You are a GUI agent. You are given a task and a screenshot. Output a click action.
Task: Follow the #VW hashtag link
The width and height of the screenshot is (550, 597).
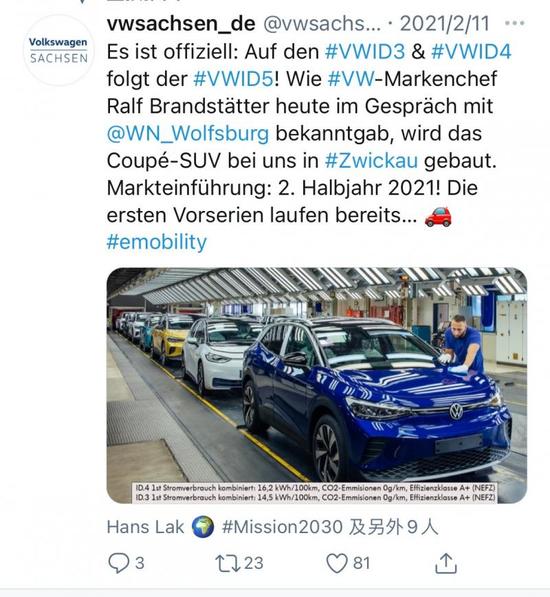tap(351, 78)
